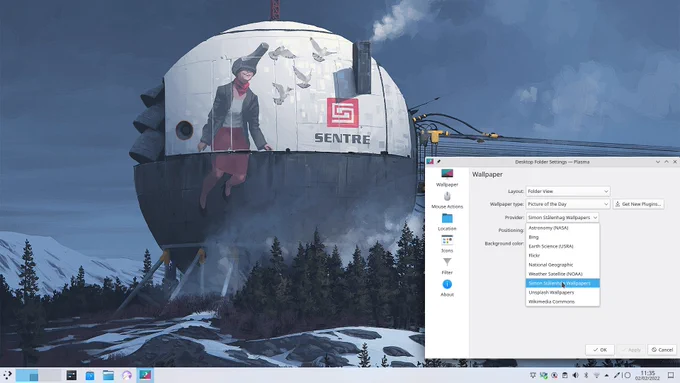
Task: Click the Cancel button
Action: point(662,350)
